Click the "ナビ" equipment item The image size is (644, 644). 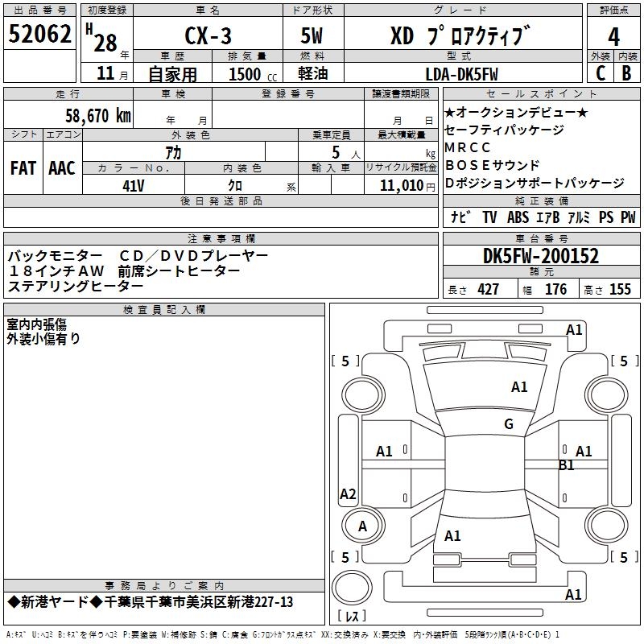[460, 217]
